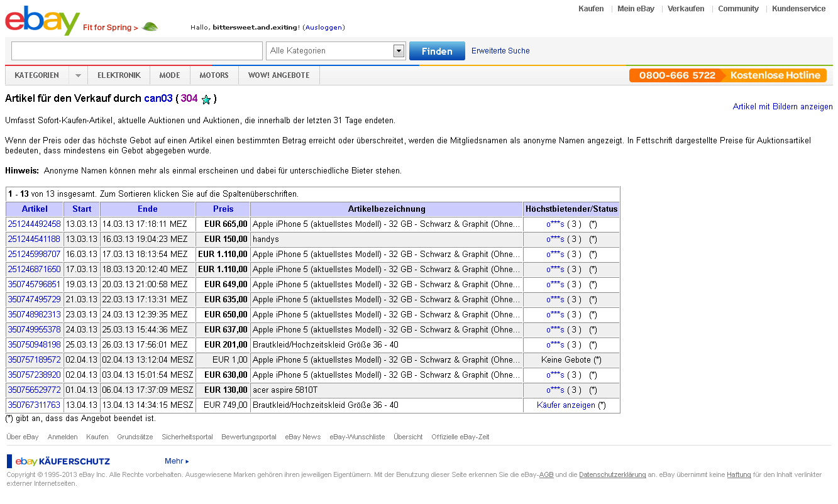The height and width of the screenshot is (504, 838).
Task: Open seller can03 profile link
Action: 158,99
